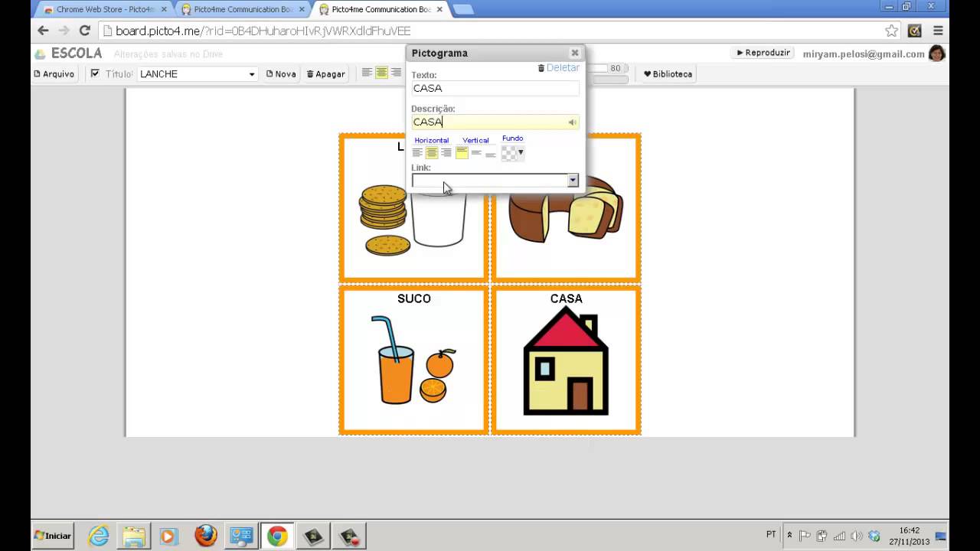Image resolution: width=980 pixels, height=551 pixels.
Task: Click the Apagar button
Action: coord(326,74)
